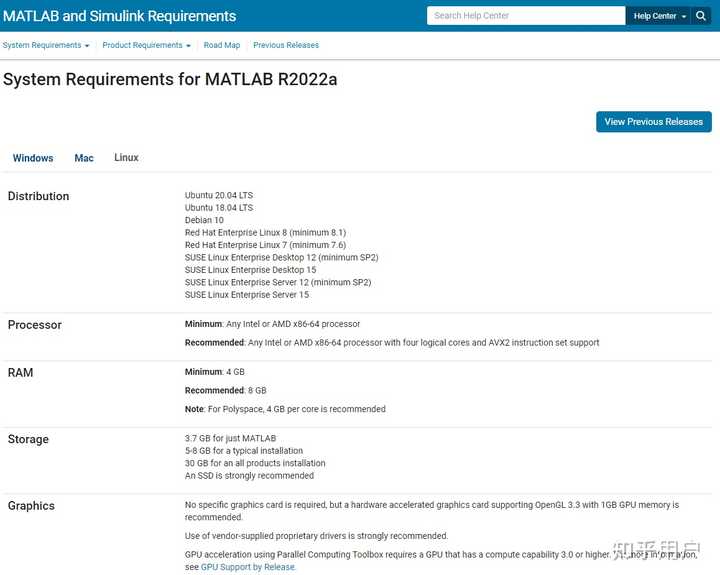Click Red Hat Enterprise Linux 7 line
This screenshot has height=575, width=720.
tap(265, 245)
